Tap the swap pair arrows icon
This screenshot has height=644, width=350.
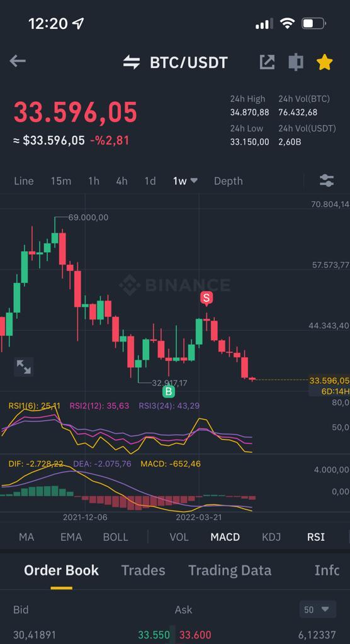tap(131, 62)
